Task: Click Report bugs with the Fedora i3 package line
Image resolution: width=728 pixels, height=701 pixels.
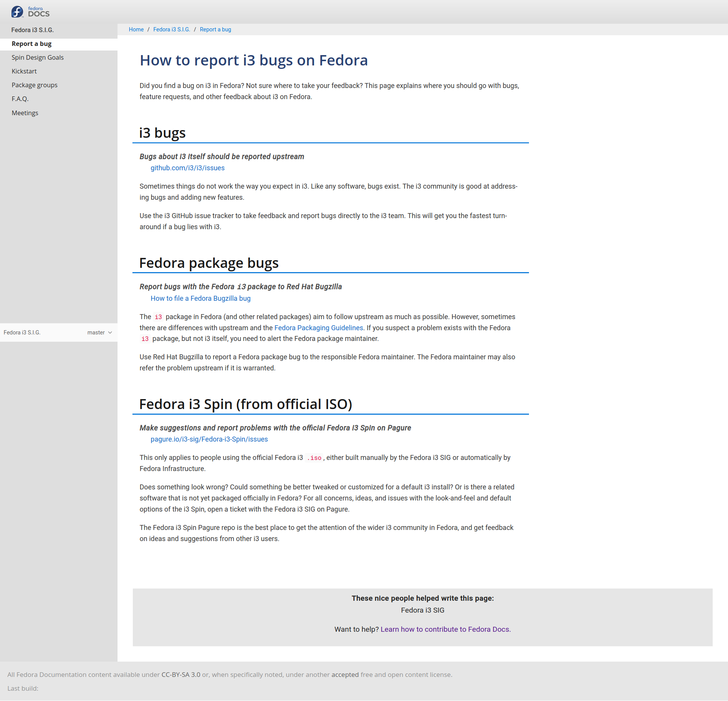Action: tap(241, 287)
